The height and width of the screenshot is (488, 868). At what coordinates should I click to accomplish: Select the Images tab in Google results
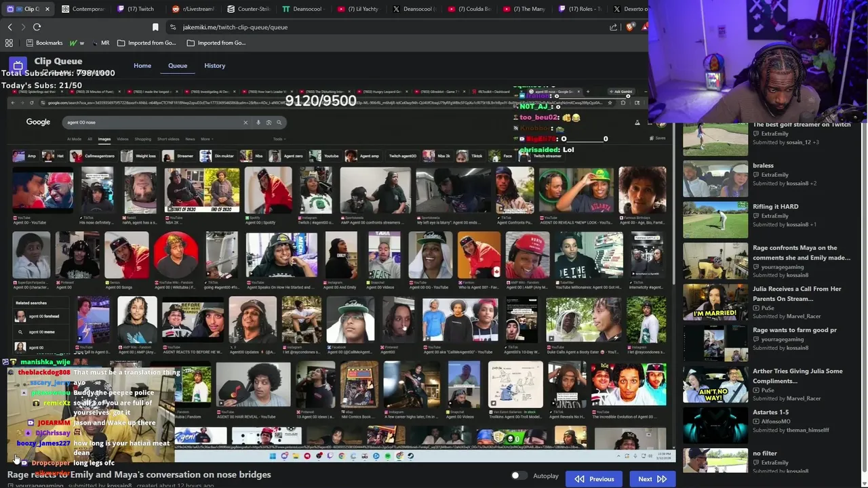(104, 139)
